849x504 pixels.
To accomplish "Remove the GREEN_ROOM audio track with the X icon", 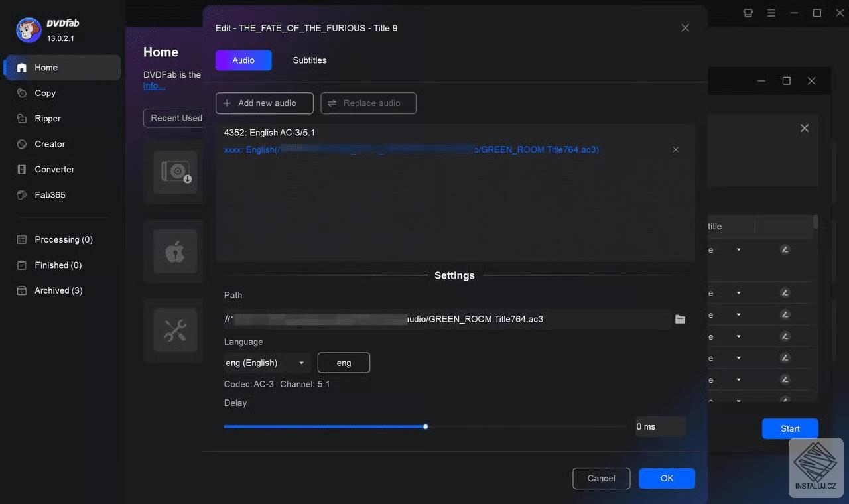I will click(675, 149).
